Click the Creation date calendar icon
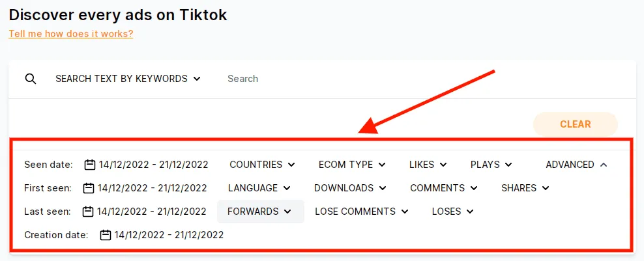The width and height of the screenshot is (644, 261). coord(106,235)
